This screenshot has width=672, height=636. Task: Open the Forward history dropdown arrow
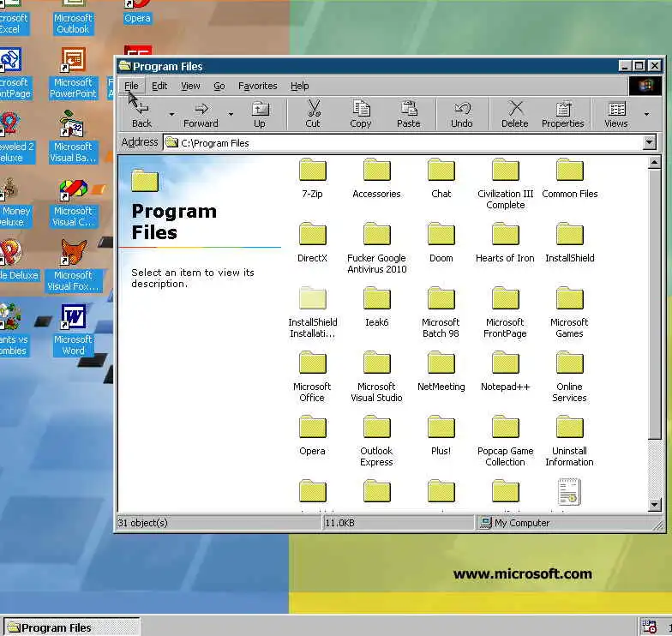pos(231,115)
